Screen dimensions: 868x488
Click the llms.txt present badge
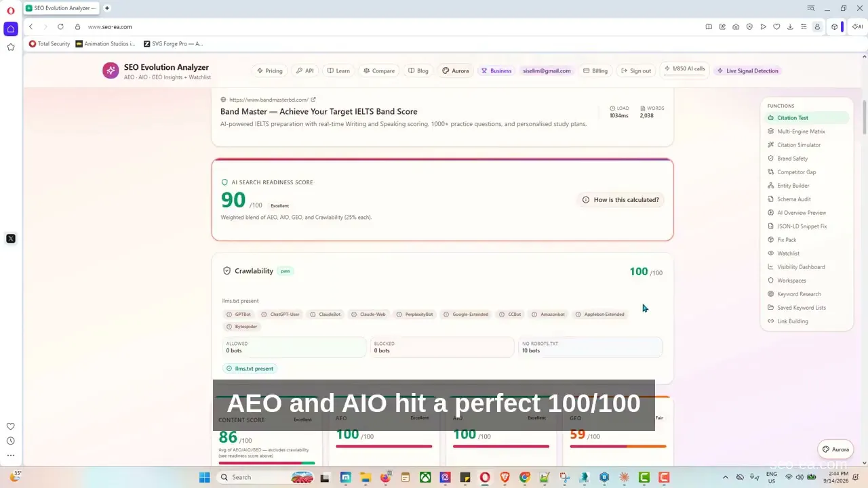[250, 369]
